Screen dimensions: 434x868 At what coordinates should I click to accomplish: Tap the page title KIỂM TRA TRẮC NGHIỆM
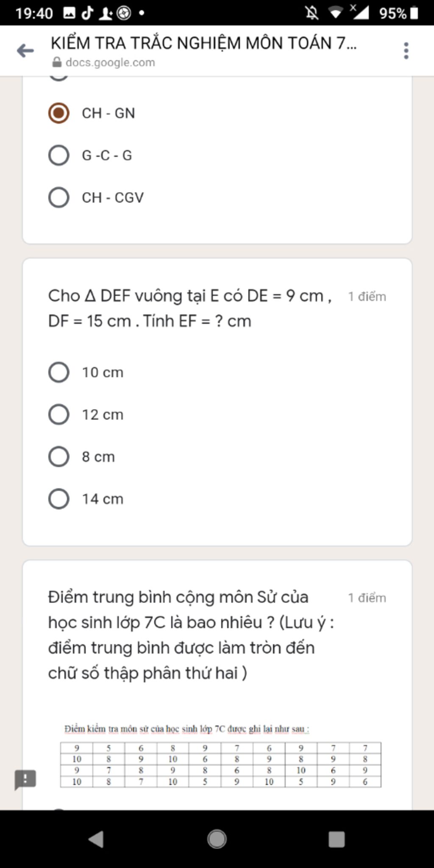[203, 43]
